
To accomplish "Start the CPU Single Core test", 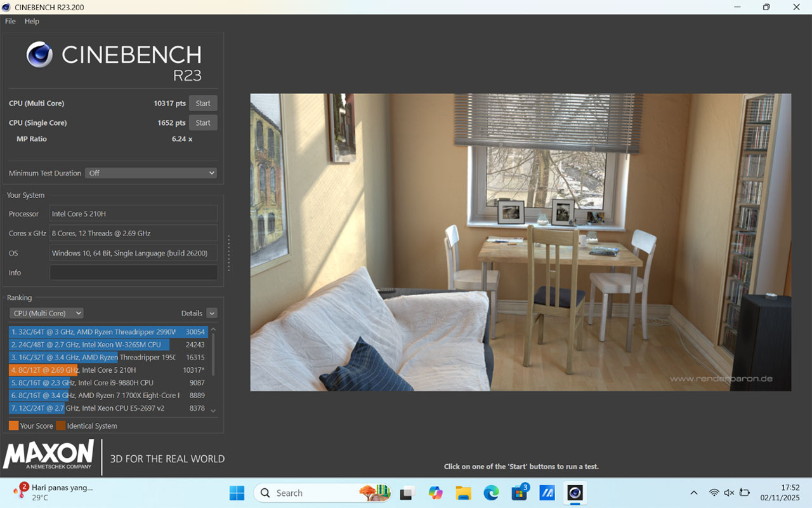I will tap(203, 123).
